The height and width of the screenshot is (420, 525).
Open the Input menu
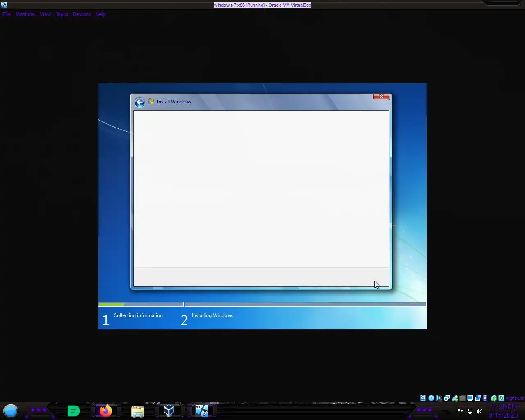62,14
